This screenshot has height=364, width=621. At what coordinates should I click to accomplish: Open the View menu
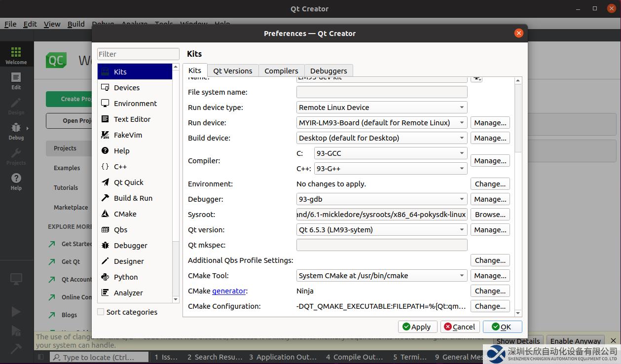(52, 24)
